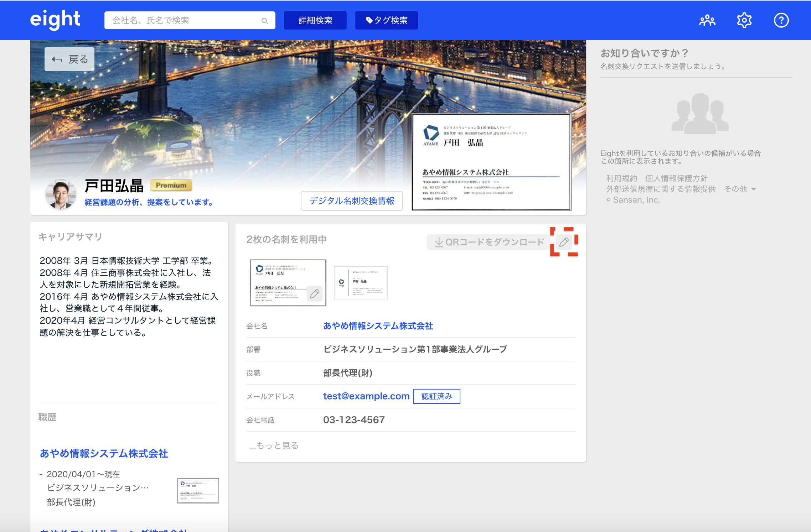
Task: Click pencil icon on first business card
Action: click(x=315, y=294)
